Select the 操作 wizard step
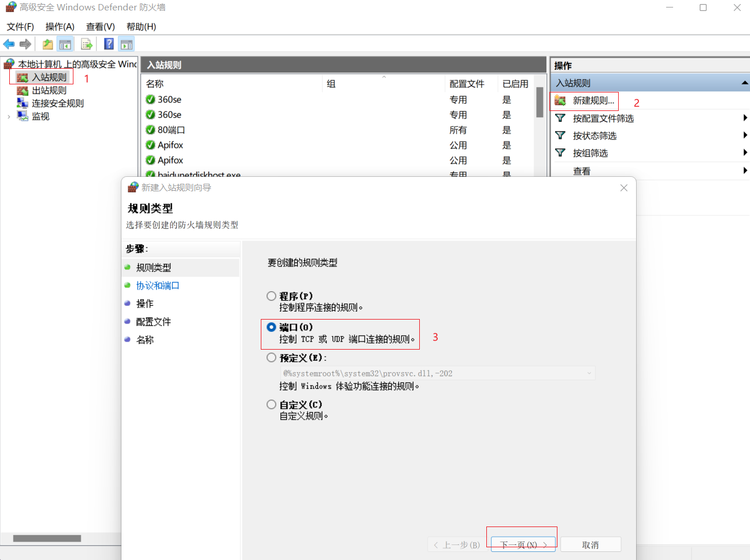Image resolution: width=750 pixels, height=560 pixels. coord(145,303)
